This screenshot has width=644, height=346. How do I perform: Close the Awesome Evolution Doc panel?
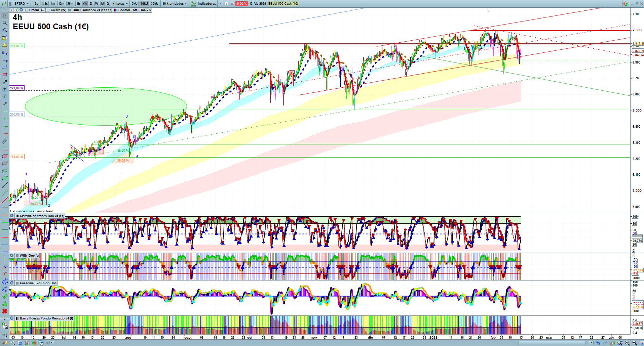point(12,283)
